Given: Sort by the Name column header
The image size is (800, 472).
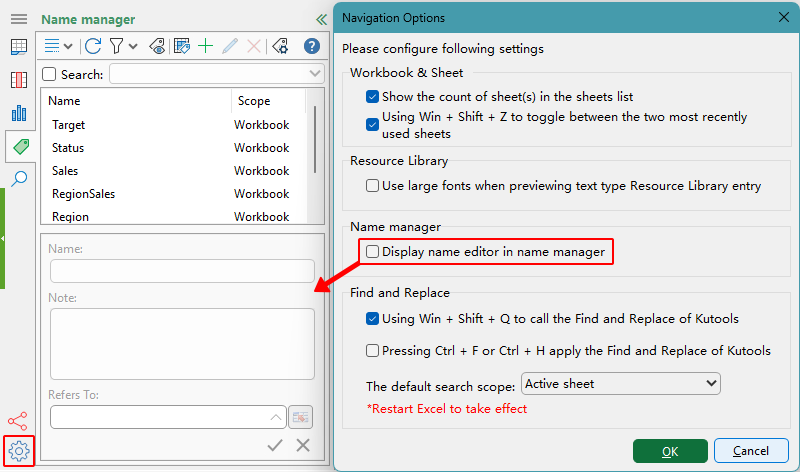Looking at the screenshot, I should click(137, 101).
